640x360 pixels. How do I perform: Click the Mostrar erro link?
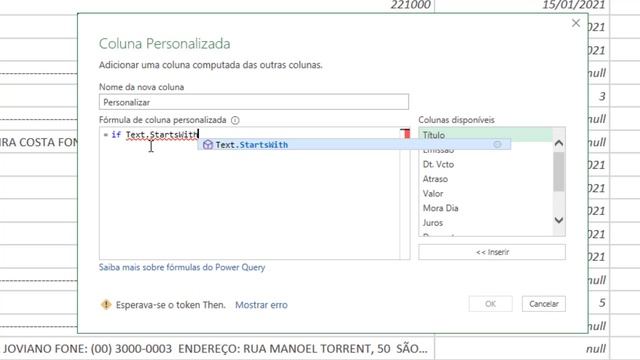[x=261, y=305]
